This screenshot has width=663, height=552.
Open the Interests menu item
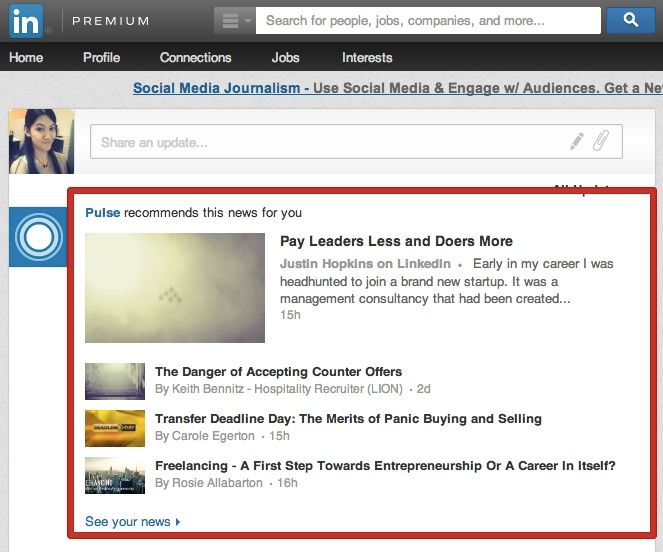367,57
